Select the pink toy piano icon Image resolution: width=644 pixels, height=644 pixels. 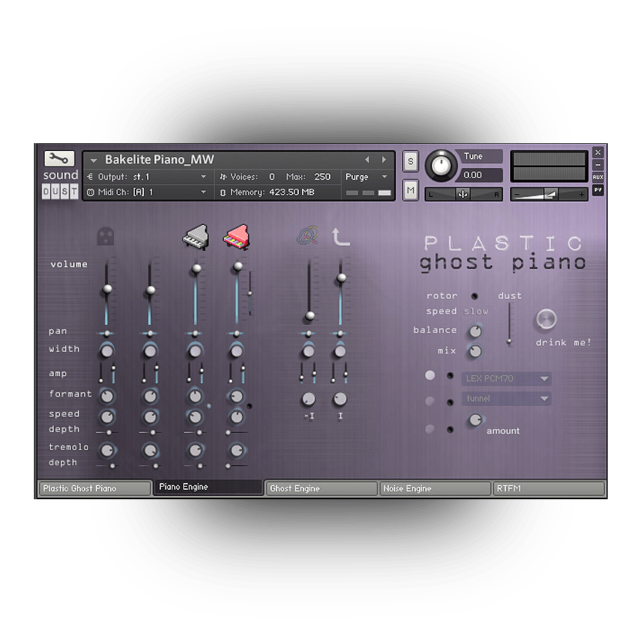(236, 236)
